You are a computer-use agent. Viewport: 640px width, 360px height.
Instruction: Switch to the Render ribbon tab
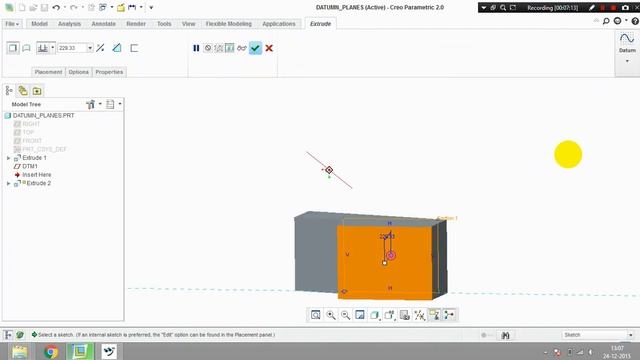coord(136,24)
